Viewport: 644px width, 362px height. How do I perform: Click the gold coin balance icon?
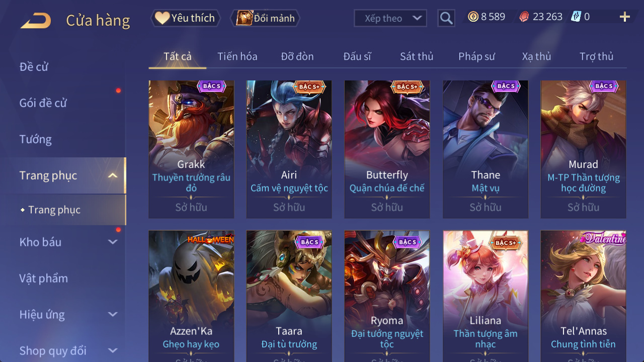click(473, 17)
